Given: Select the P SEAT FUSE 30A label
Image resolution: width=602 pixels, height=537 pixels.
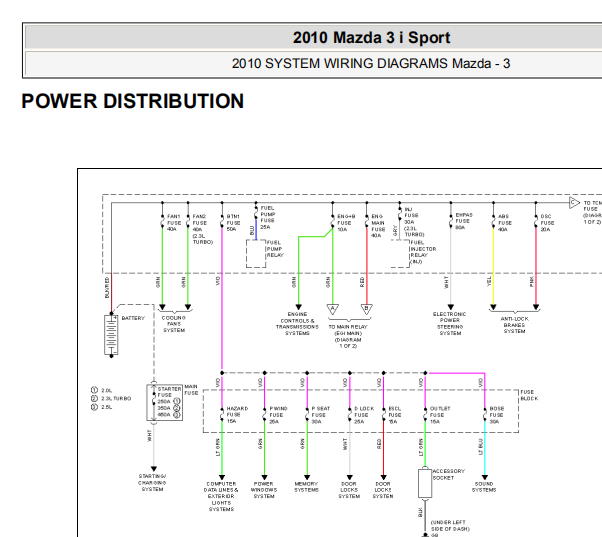Looking at the screenshot, I should point(320,415).
